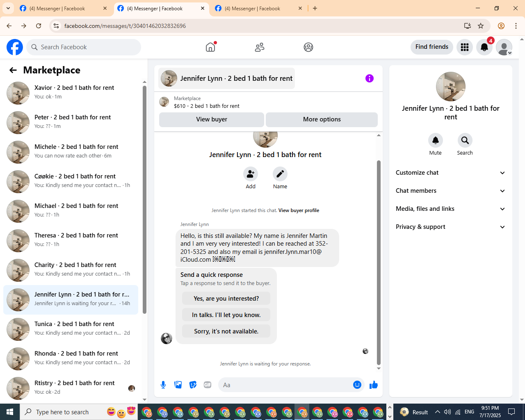Open the taskbar clock showing 9:51 PM

pyautogui.click(x=490, y=412)
